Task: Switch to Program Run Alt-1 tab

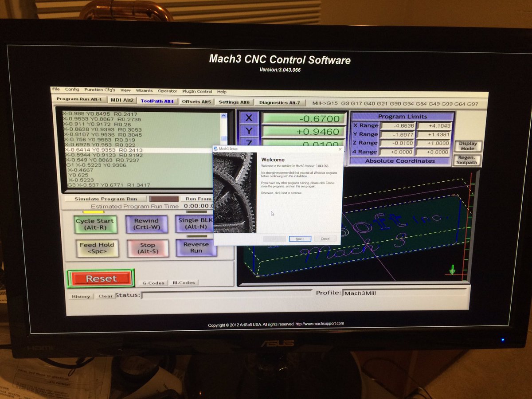Action: point(79,99)
